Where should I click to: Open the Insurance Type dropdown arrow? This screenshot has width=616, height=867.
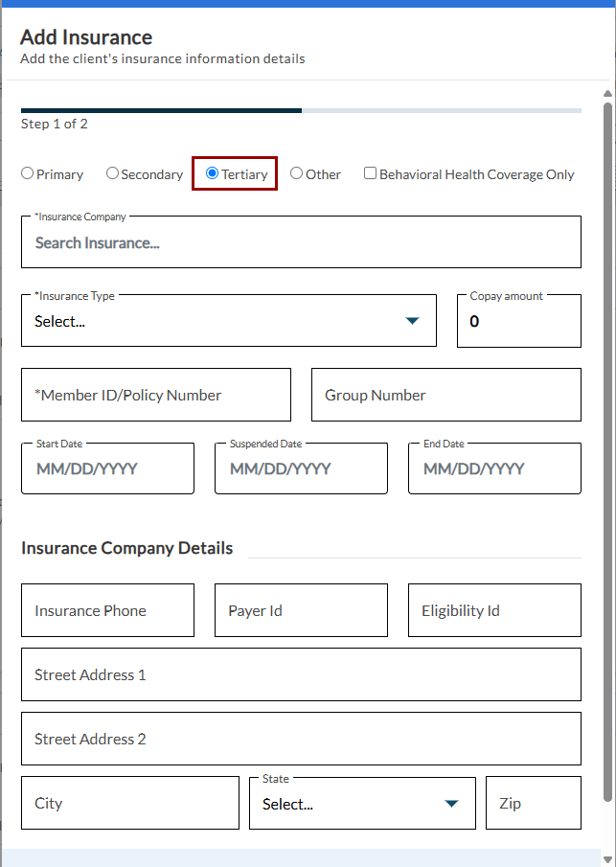(412, 321)
